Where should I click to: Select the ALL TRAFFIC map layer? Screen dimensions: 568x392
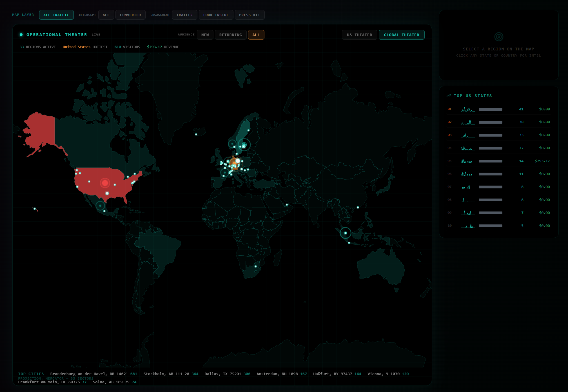click(x=56, y=15)
